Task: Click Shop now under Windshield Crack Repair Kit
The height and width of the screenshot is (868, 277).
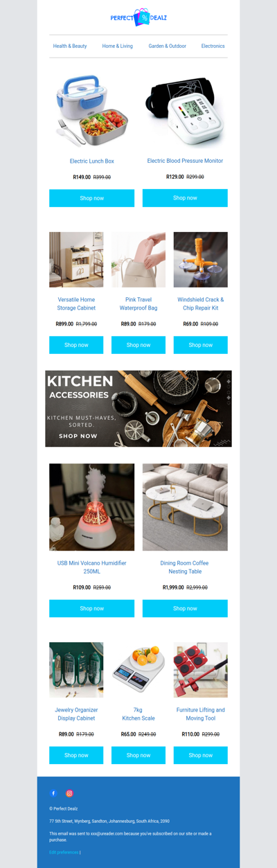Action: (x=201, y=345)
